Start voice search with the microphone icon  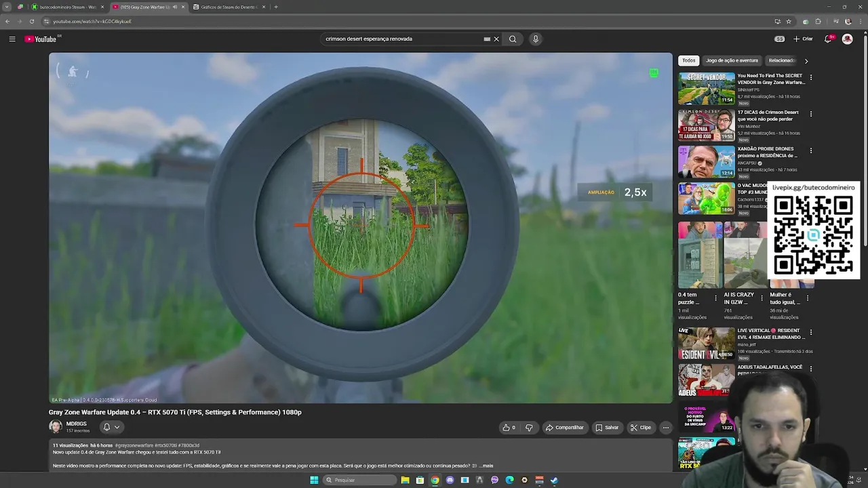[536, 39]
